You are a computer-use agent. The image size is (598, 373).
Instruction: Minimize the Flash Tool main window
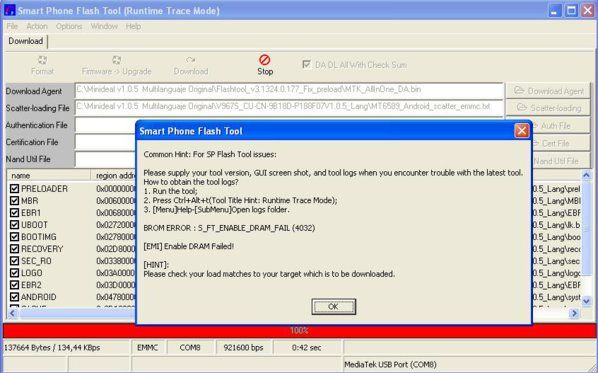(x=555, y=10)
